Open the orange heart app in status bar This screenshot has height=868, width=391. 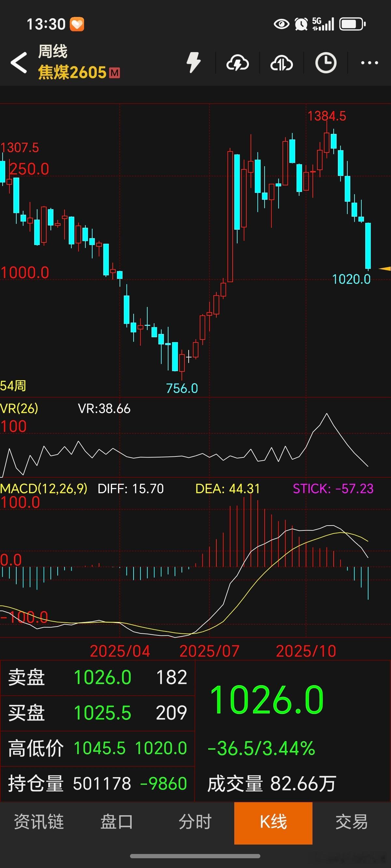coord(77,24)
